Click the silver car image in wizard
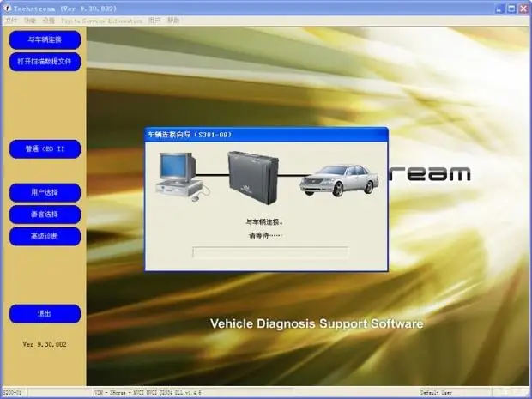532x399 pixels. coord(339,180)
